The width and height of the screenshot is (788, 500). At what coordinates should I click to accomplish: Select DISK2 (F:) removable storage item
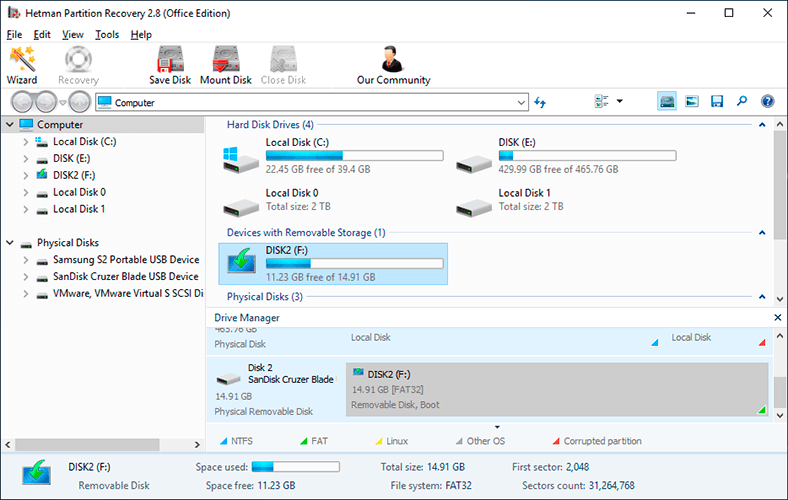[333, 264]
